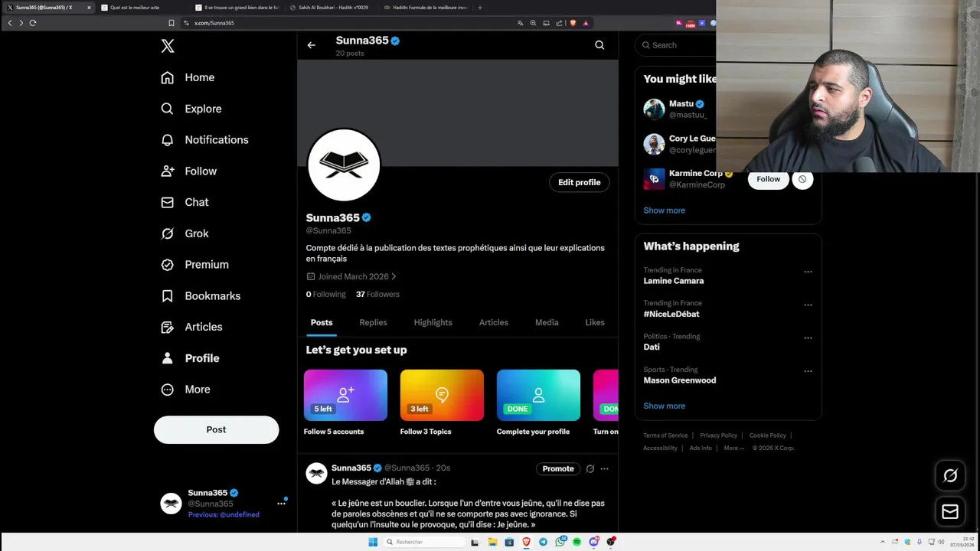
Task: Switch to the Sahih Al Boukhari browser tab
Action: (333, 8)
